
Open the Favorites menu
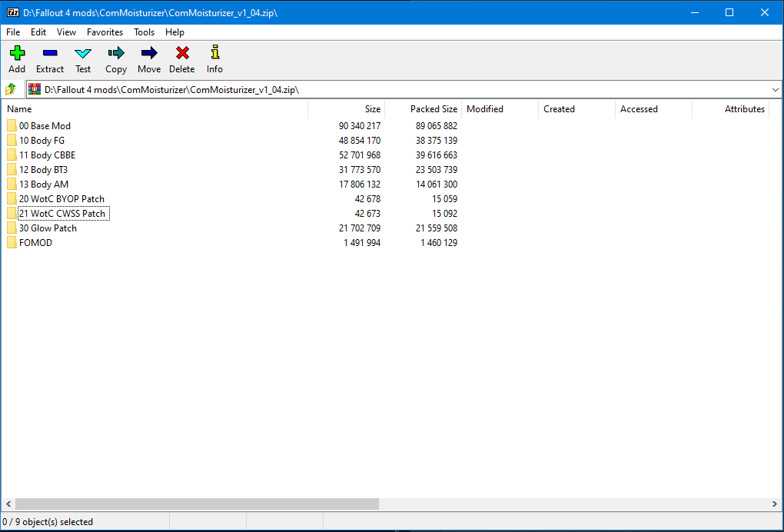tap(105, 32)
